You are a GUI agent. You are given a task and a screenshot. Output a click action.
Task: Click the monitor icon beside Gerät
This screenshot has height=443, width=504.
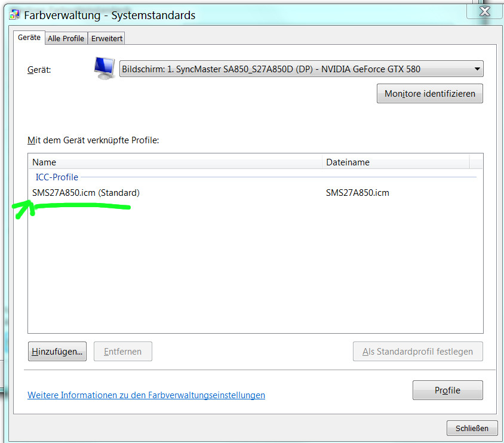click(x=105, y=68)
